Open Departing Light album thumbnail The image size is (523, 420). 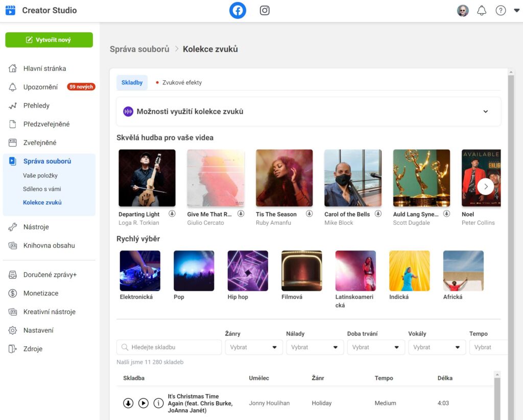[147, 178]
